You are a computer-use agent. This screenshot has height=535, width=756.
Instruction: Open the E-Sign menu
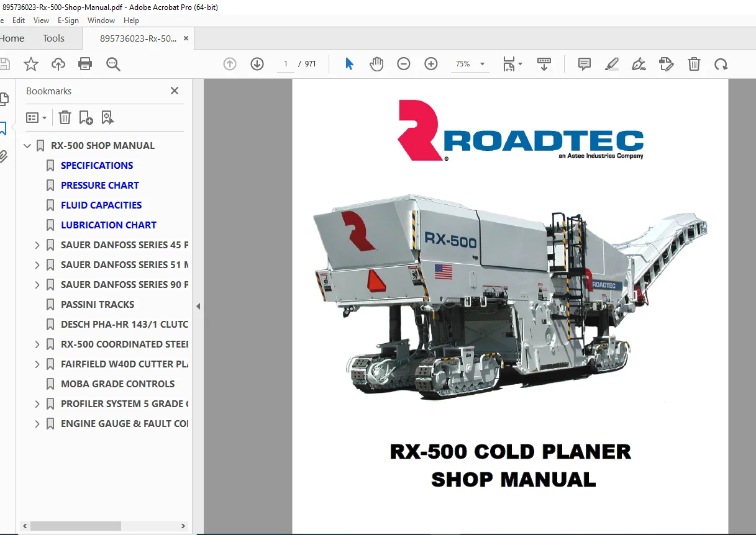click(68, 20)
